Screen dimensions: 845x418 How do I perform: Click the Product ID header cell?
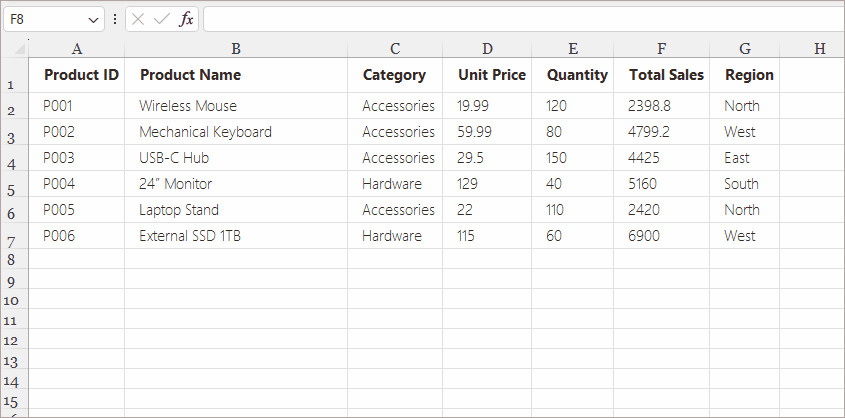point(77,75)
